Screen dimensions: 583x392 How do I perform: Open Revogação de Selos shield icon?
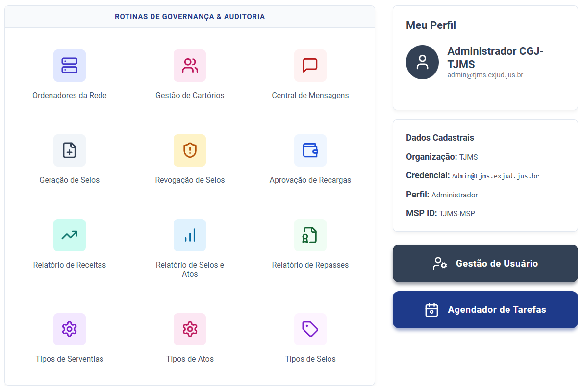[x=190, y=150]
